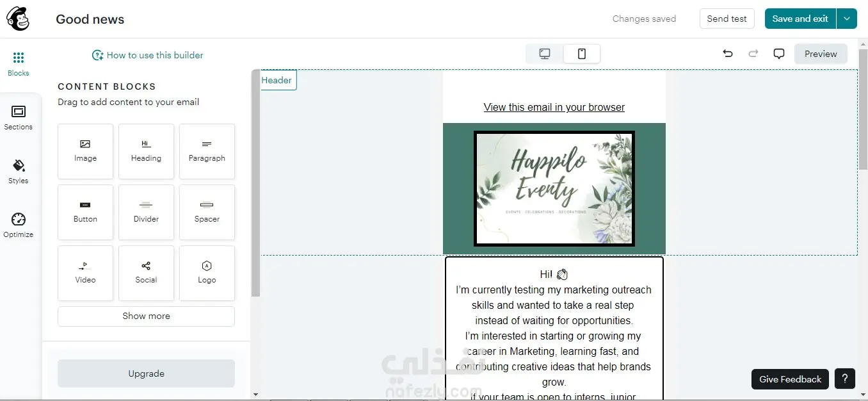The image size is (868, 401).
Task: Click the Mailchimp monkey logo
Action: tap(18, 19)
